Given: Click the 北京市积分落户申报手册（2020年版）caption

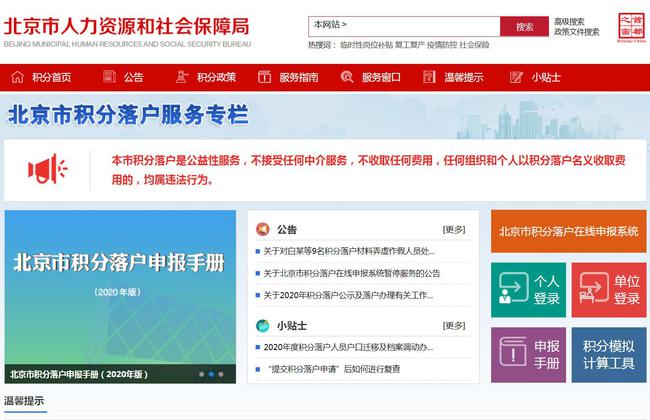Looking at the screenshot, I should click(x=79, y=374).
